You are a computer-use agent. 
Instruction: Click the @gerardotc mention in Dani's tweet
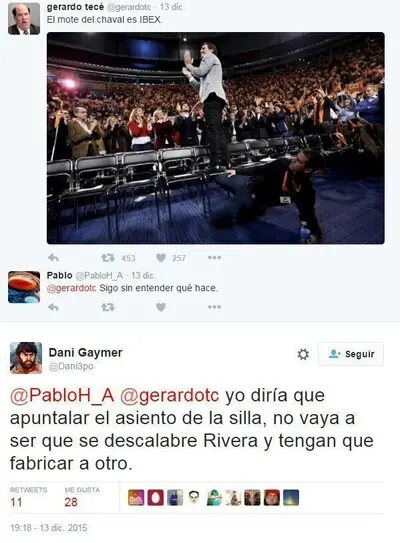pyautogui.click(x=169, y=395)
